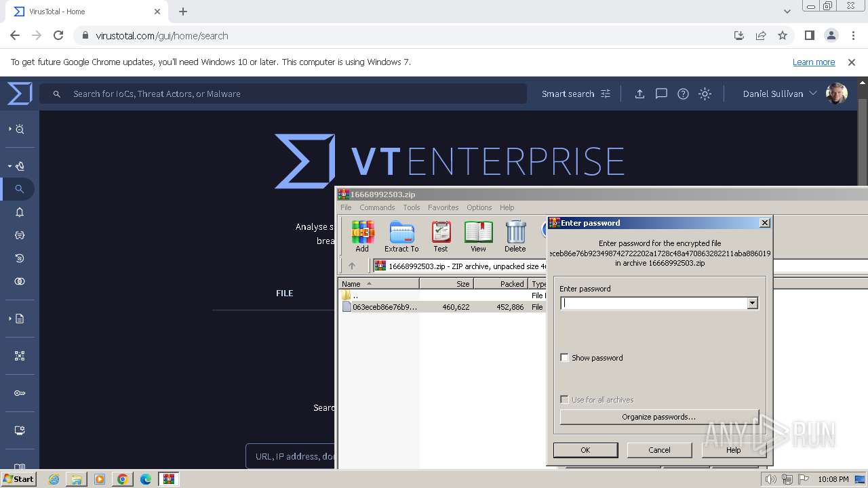Open Smart search filter sliders
The height and width of the screenshot is (488, 868).
click(x=606, y=94)
